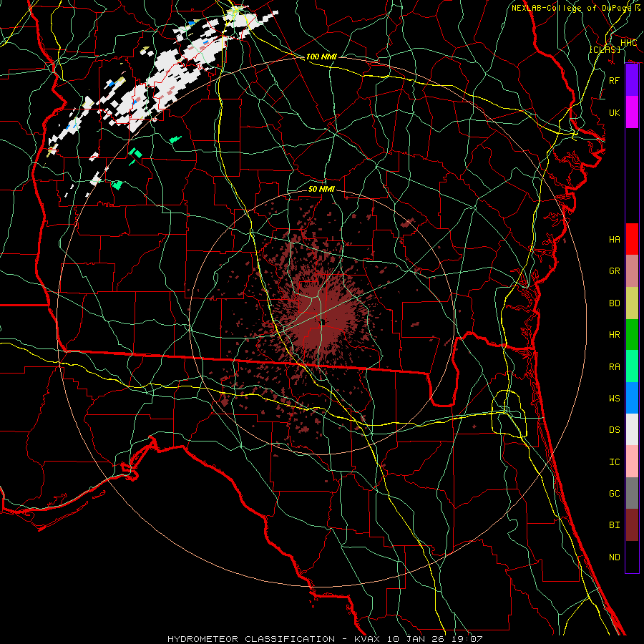
Task: Click the GC legend label
Action: coord(614,494)
